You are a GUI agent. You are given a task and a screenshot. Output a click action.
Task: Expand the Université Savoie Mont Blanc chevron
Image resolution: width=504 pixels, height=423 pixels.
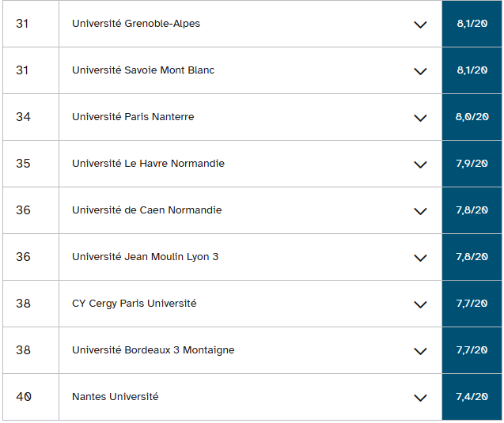420,71
